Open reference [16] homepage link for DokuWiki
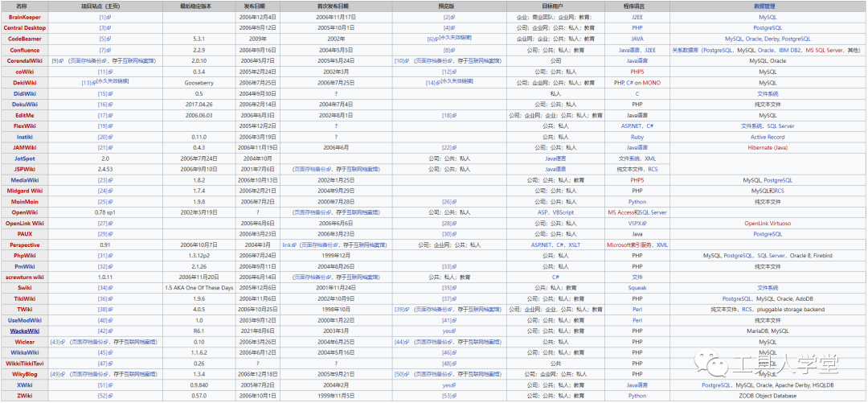 click(x=105, y=104)
